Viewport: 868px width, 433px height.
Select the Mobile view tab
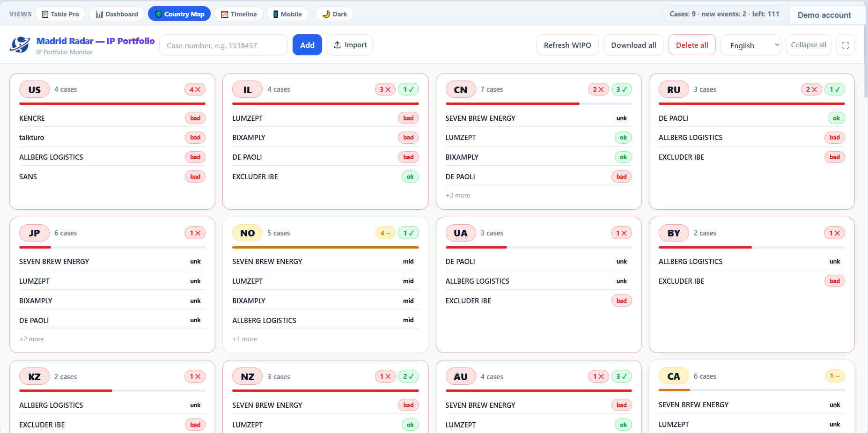coord(287,14)
